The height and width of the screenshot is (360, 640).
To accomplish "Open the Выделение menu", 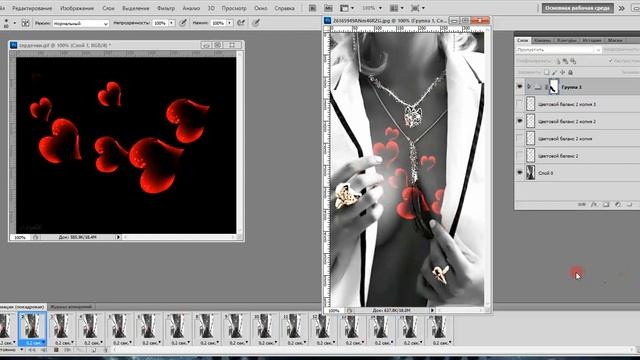I will [x=136, y=8].
